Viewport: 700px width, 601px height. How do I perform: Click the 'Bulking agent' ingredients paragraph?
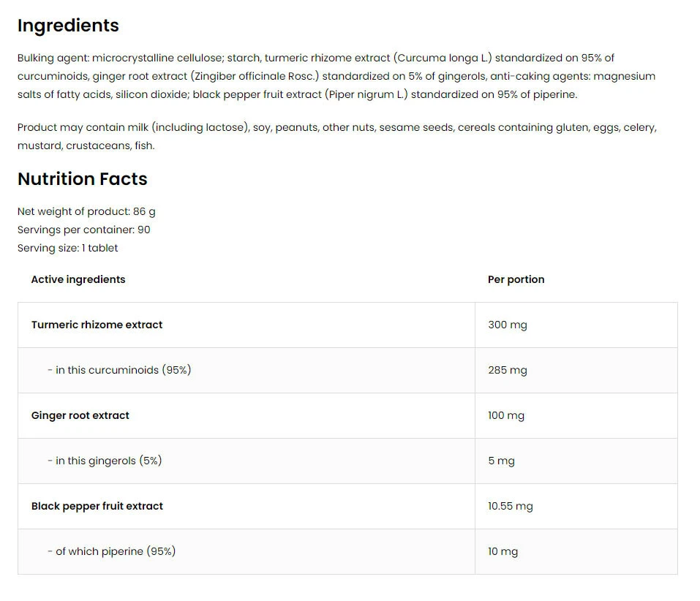pos(336,76)
